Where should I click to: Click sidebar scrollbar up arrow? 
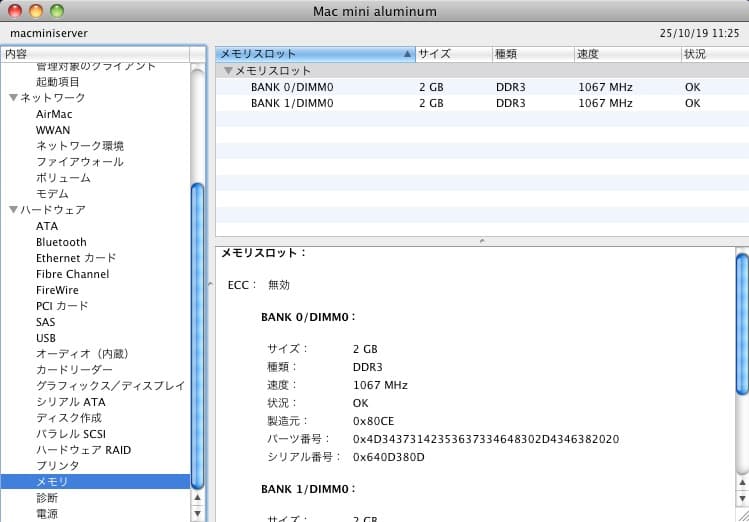tap(197, 498)
